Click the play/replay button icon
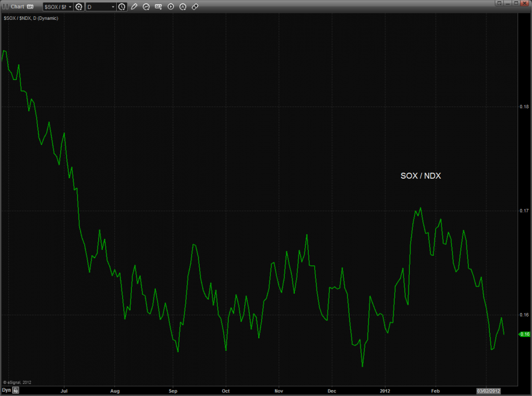Screen dimensions: 532x396 coord(171,7)
